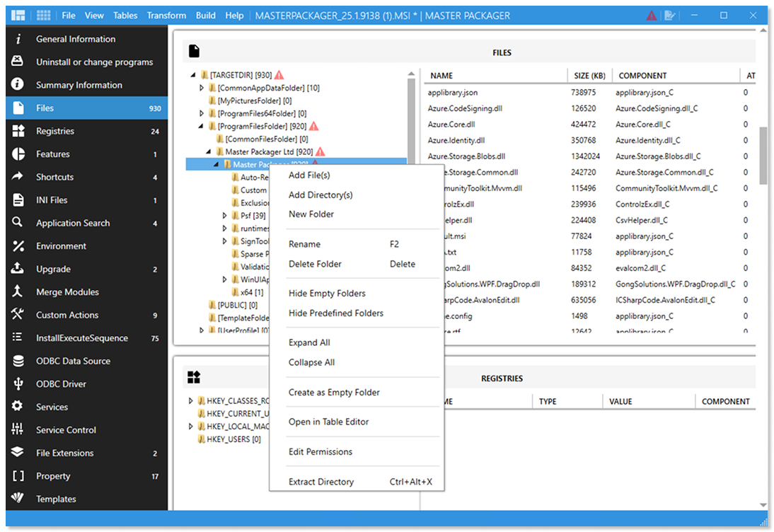This screenshot has width=774, height=532.
Task: Open the ODBC Driver USB icon
Action: [19, 384]
